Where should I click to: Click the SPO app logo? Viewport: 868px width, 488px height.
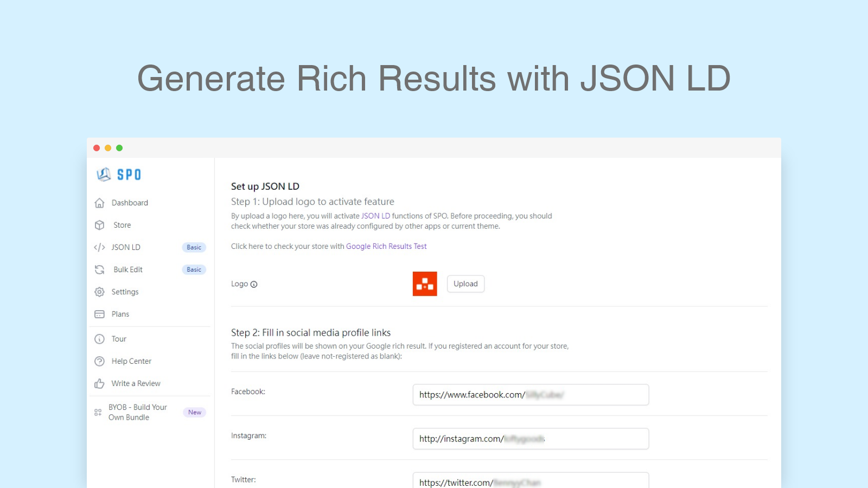118,174
